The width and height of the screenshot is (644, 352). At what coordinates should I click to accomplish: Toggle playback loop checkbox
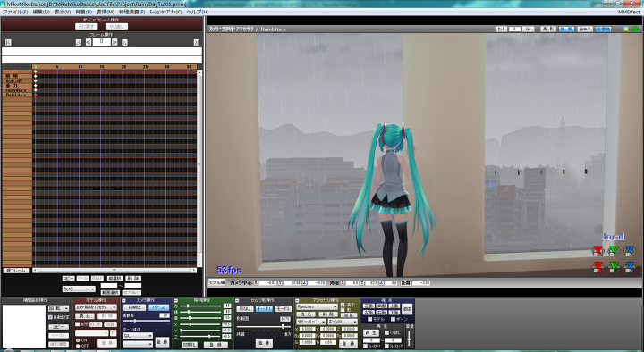(x=386, y=332)
